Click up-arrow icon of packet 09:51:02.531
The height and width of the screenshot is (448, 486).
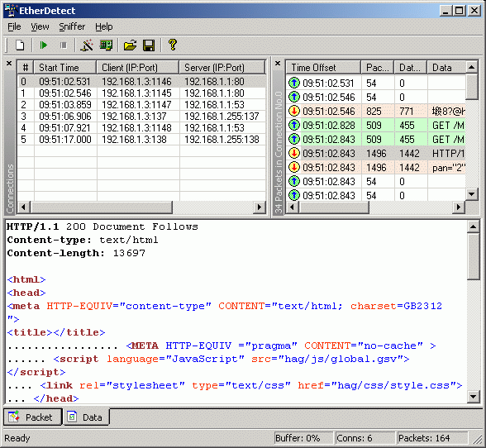294,83
